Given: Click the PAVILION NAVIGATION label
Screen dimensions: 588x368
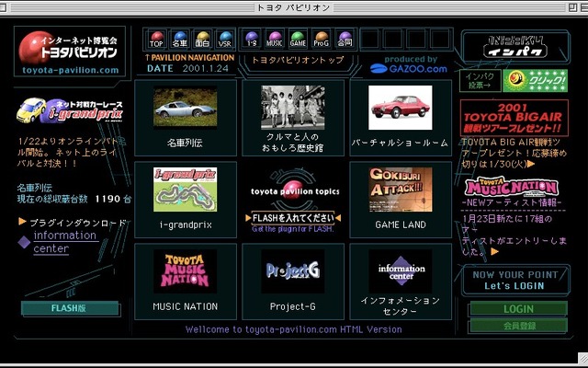Looking at the screenshot, I should tap(190, 58).
